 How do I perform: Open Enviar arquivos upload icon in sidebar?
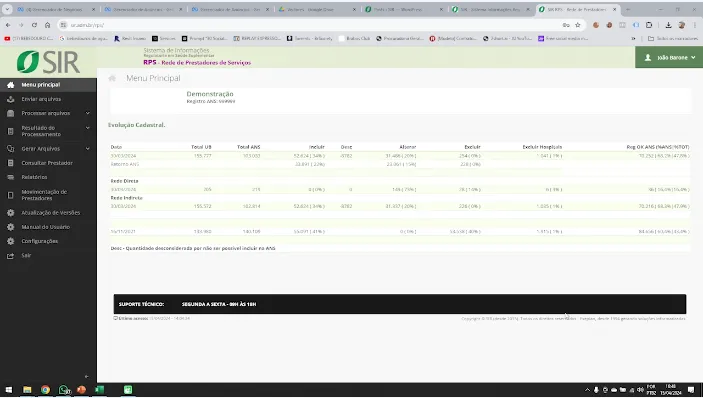(10, 99)
